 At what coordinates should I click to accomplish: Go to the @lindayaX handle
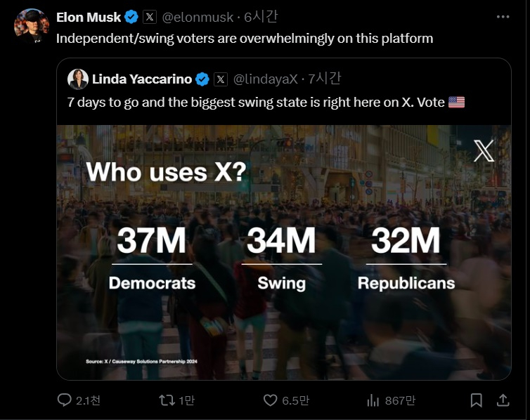coord(266,79)
